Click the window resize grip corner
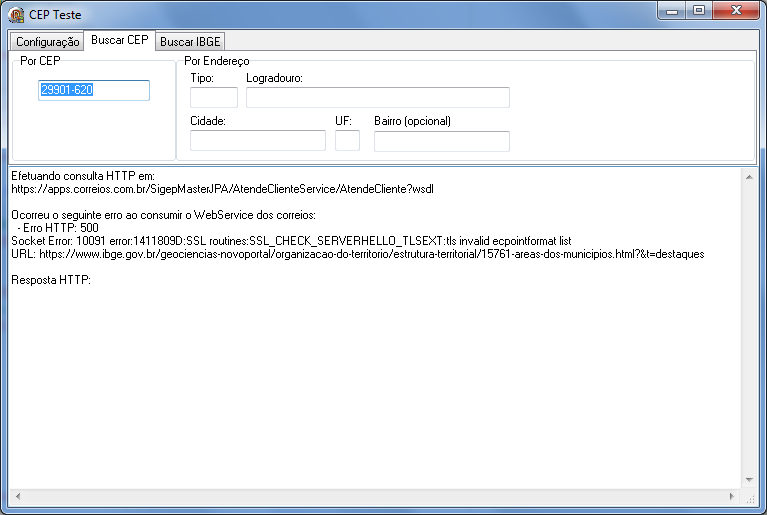The width and height of the screenshot is (767, 515). (x=750, y=498)
